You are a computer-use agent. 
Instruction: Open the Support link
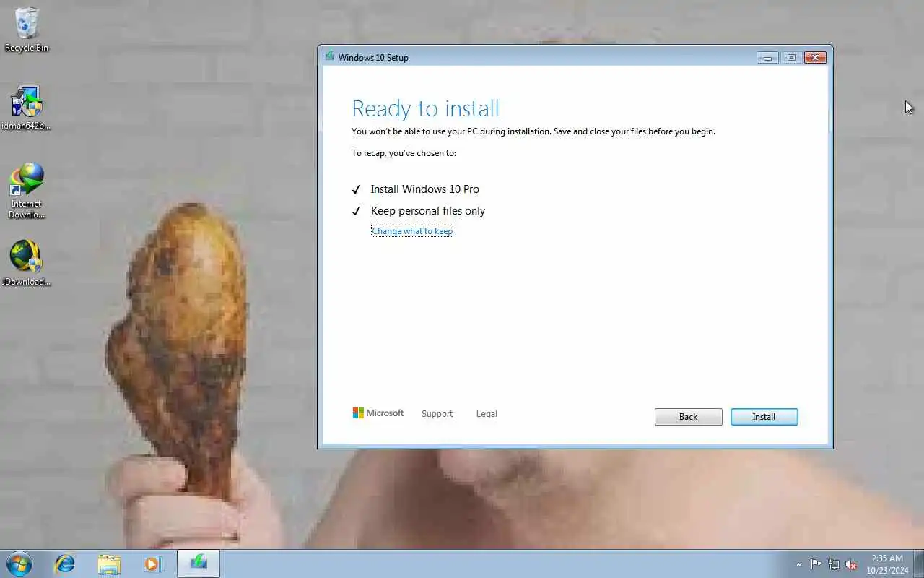coord(437,414)
